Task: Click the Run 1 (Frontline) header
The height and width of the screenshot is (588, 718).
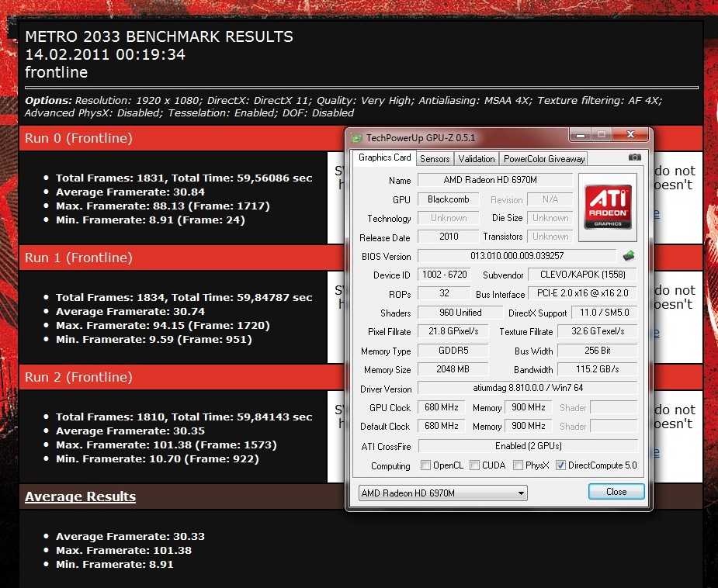Action: tap(78, 258)
